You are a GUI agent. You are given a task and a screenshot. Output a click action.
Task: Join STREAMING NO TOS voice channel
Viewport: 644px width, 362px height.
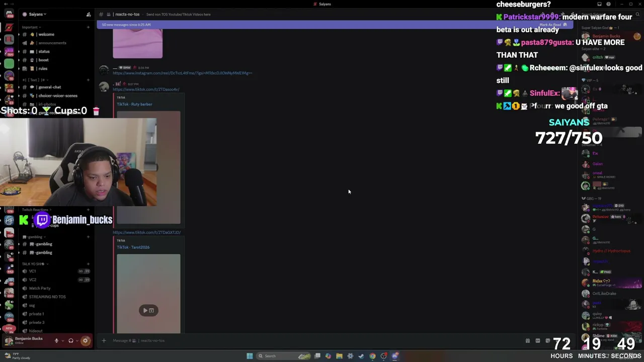click(x=55, y=297)
